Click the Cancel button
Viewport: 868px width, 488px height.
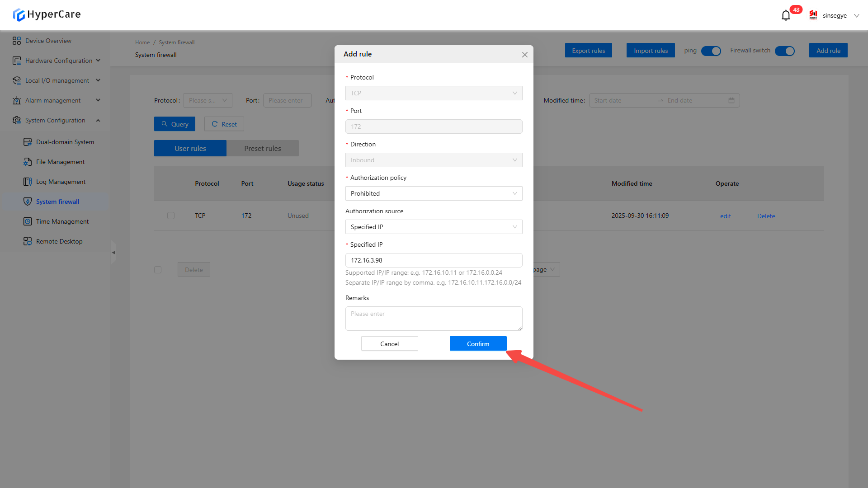pos(389,344)
